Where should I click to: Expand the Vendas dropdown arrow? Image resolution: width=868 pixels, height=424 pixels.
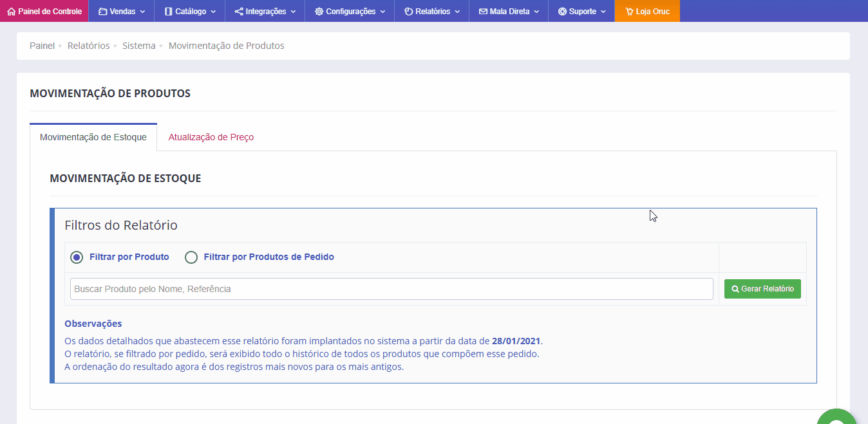click(x=142, y=12)
